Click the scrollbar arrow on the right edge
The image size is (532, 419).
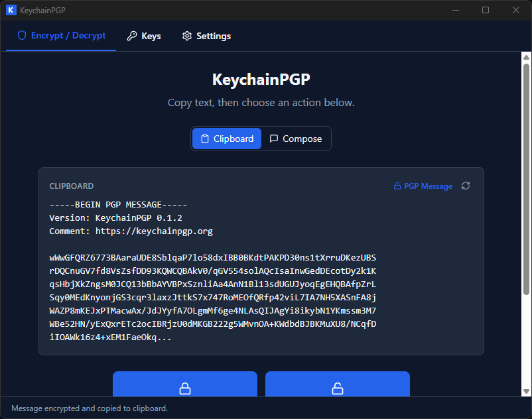pos(528,56)
